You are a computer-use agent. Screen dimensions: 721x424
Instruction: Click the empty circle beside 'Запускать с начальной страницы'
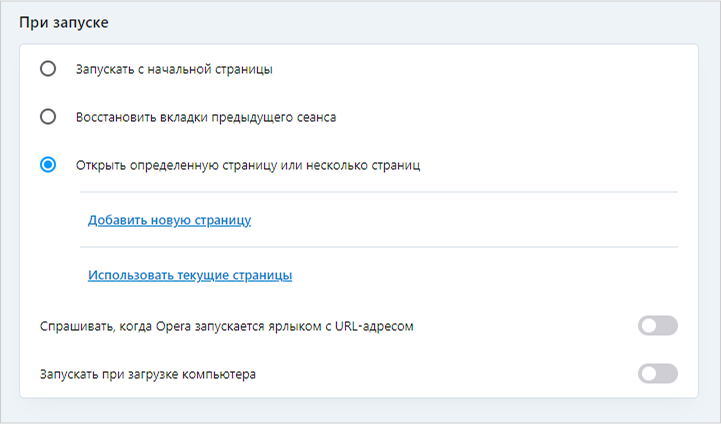tap(47, 70)
